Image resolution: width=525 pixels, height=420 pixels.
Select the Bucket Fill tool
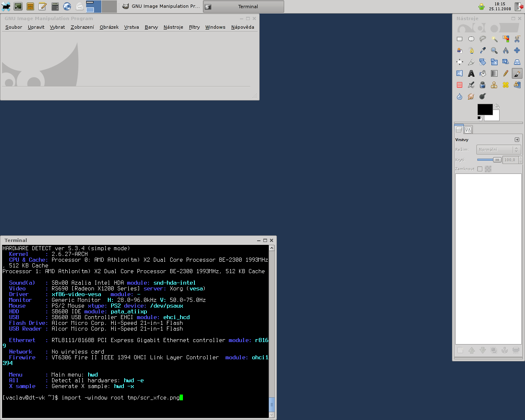(x=483, y=73)
